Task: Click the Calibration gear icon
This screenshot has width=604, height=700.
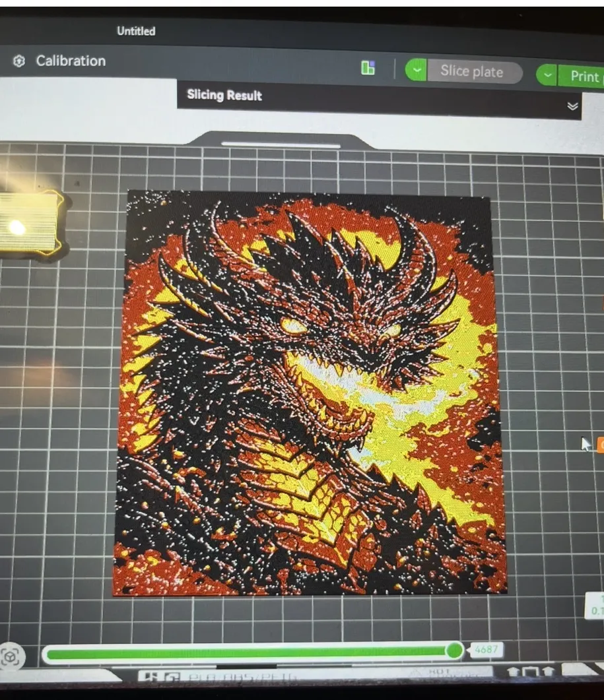Action: [x=18, y=61]
